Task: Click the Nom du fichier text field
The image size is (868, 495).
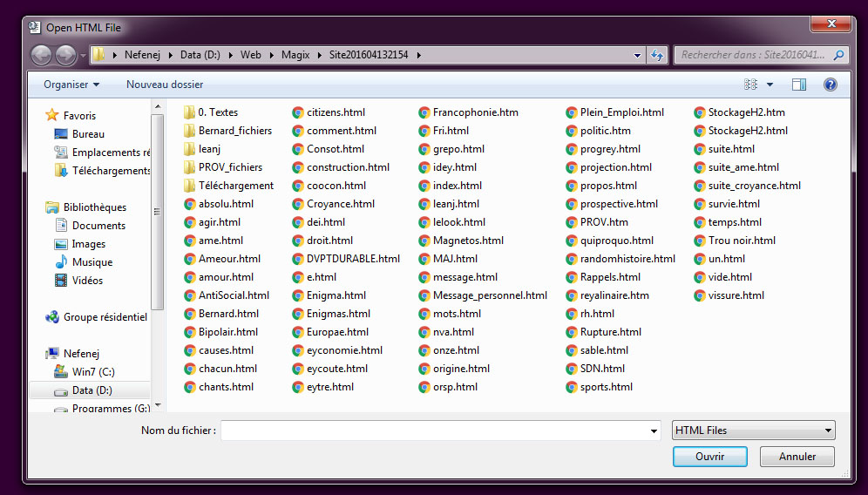Action: point(436,431)
